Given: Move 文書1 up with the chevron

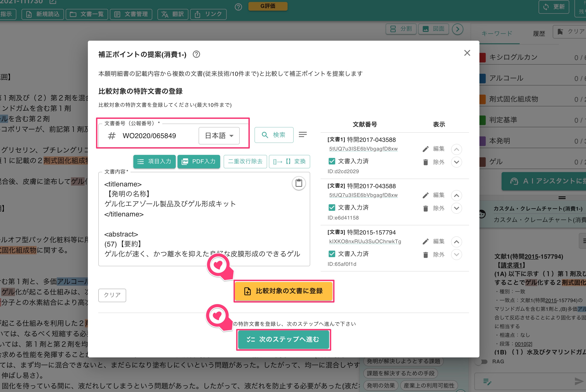Looking at the screenshot, I should [456, 149].
